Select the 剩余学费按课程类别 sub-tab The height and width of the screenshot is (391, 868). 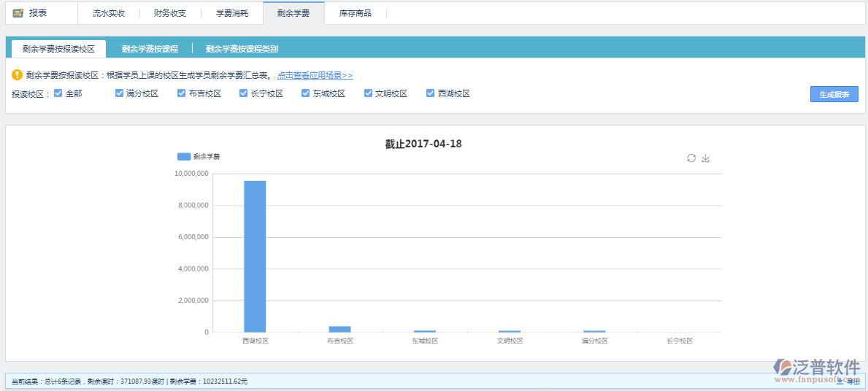coord(242,49)
